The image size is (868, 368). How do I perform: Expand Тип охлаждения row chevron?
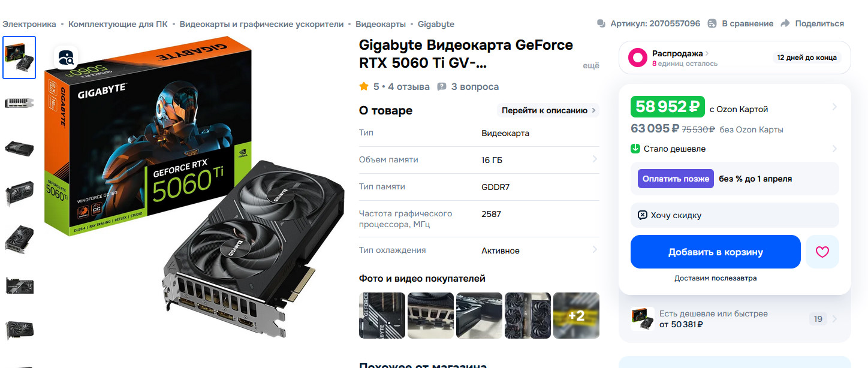tap(595, 250)
